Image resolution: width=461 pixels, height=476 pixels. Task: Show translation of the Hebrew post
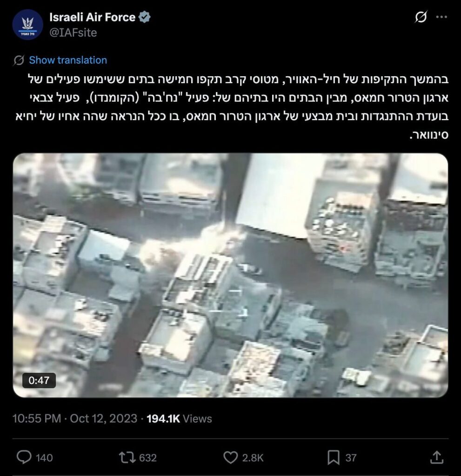(68, 60)
